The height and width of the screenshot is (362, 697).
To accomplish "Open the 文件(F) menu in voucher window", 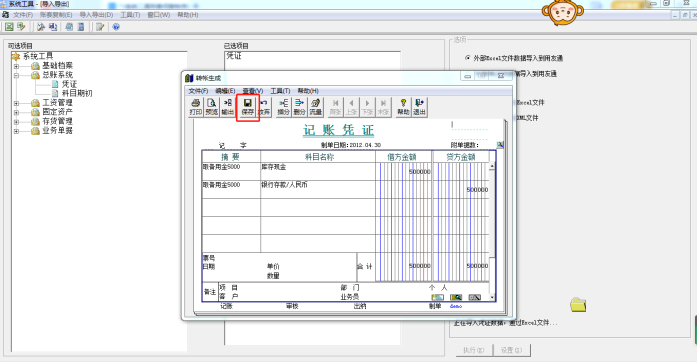I will [198, 91].
